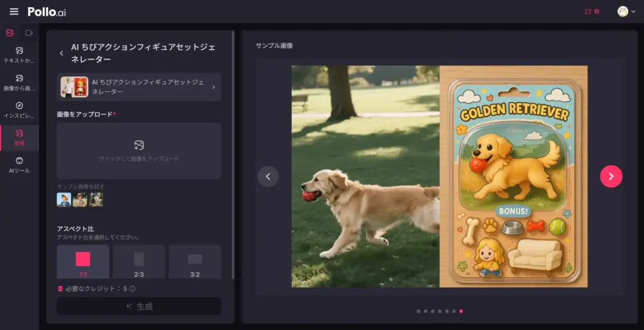Select the 1:1 aspect ratio

click(x=83, y=262)
